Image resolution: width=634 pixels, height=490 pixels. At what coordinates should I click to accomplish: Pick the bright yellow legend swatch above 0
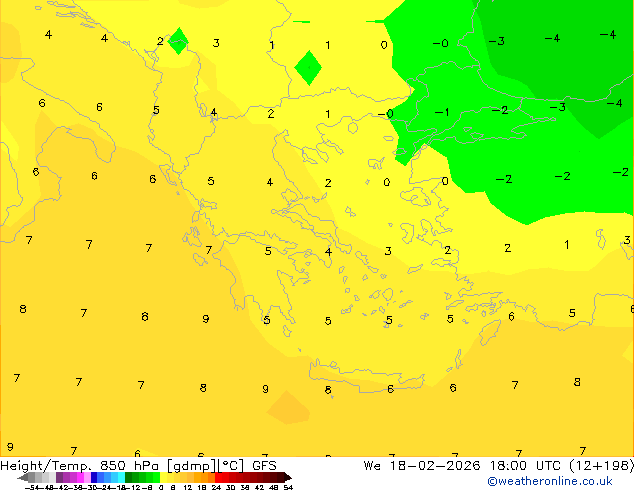163,477
